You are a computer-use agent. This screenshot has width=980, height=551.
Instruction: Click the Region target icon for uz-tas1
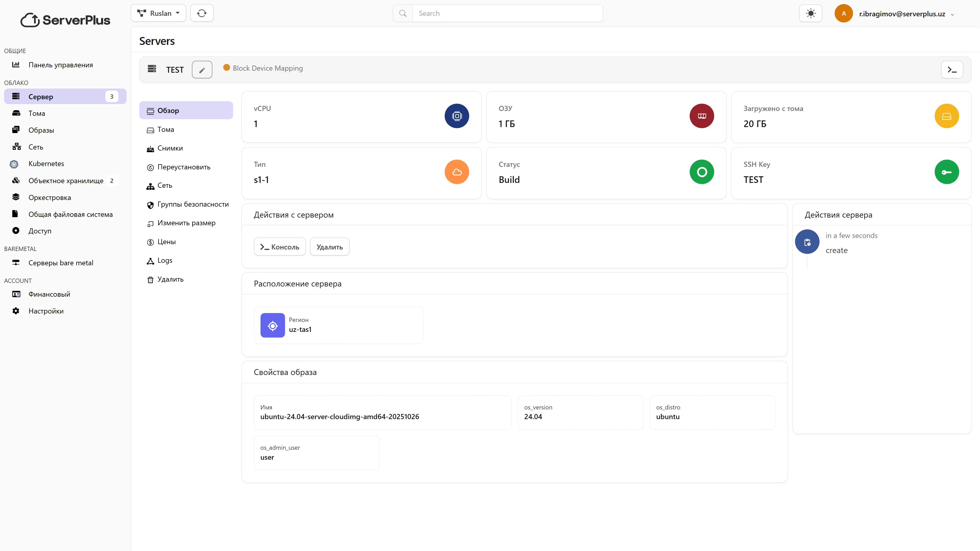272,325
